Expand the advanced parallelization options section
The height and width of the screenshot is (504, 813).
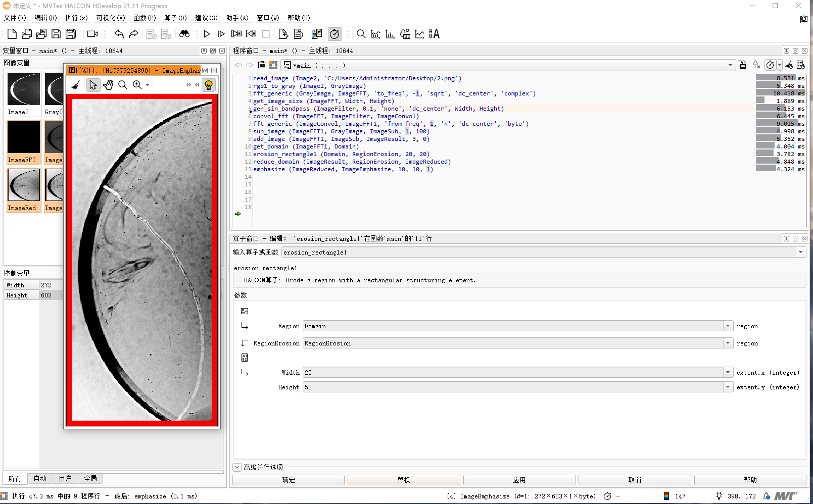(237, 467)
